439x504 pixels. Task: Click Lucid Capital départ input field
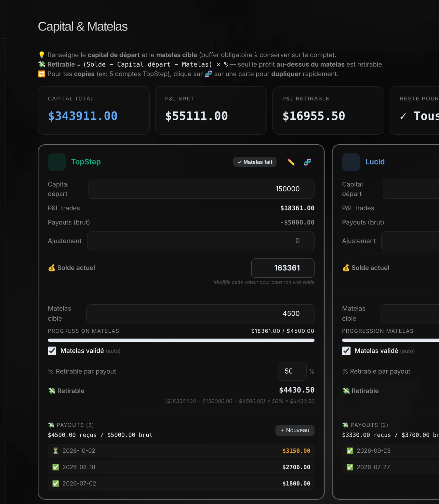411,189
